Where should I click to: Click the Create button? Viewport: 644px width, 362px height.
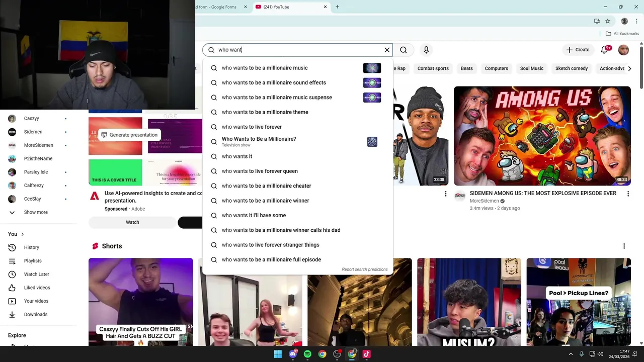[578, 50]
